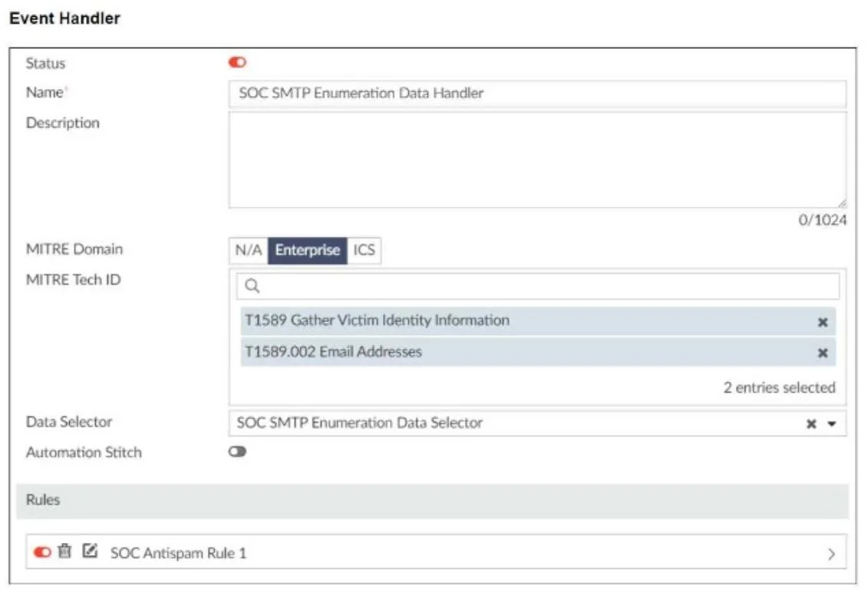Select N/A for MITRE Domain

(249, 250)
